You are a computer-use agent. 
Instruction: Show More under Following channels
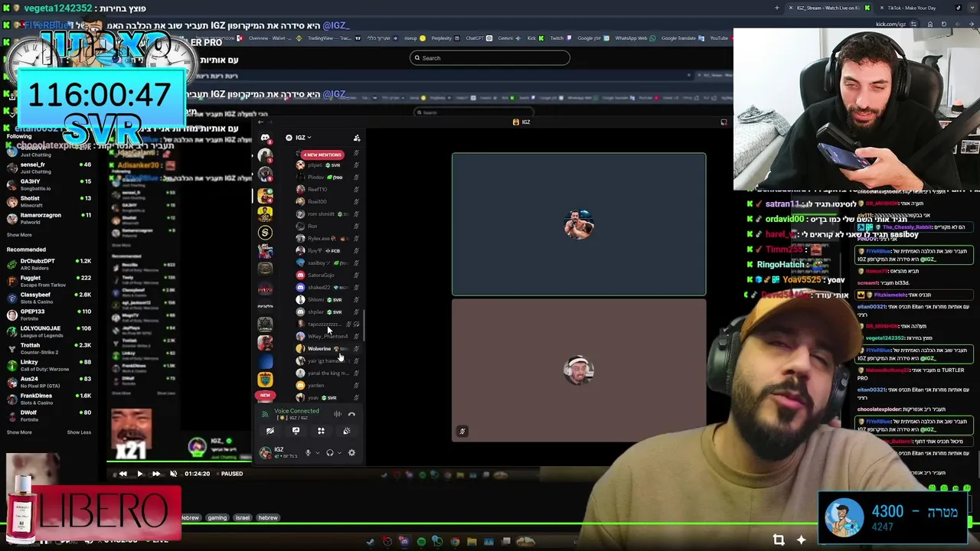(x=19, y=235)
